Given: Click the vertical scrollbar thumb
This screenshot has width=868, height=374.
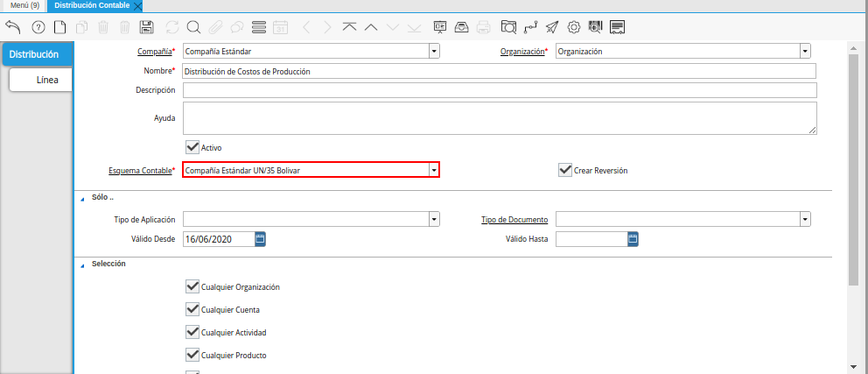Looking at the screenshot, I should 853,169.
